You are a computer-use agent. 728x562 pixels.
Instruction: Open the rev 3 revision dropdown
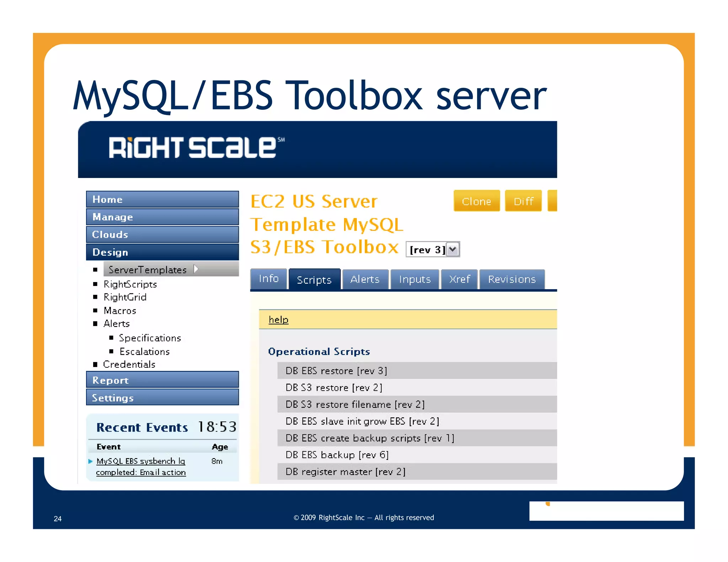click(x=433, y=249)
